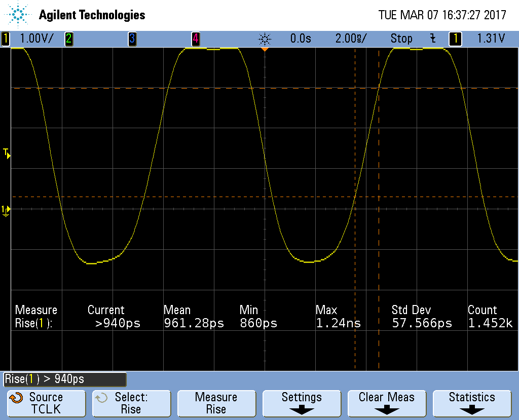Select the green channel 2 indicator
Screen dimensions: 519x420
point(68,39)
